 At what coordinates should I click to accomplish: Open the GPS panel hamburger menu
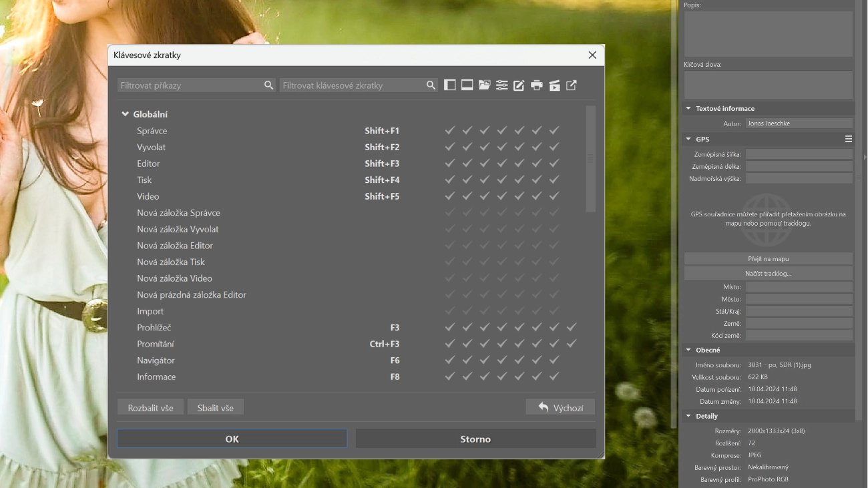tap(849, 139)
